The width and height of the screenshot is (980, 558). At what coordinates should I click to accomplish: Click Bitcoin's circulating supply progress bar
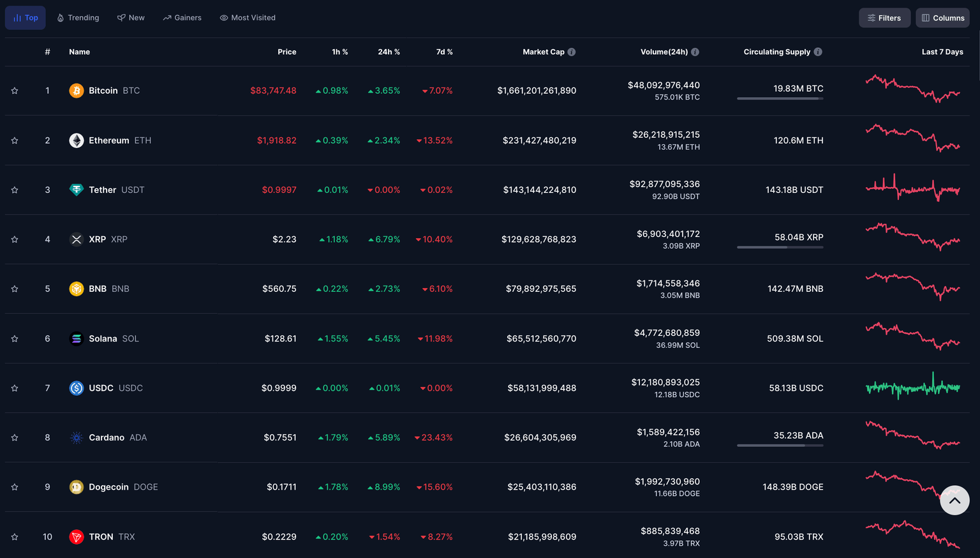pos(780,100)
